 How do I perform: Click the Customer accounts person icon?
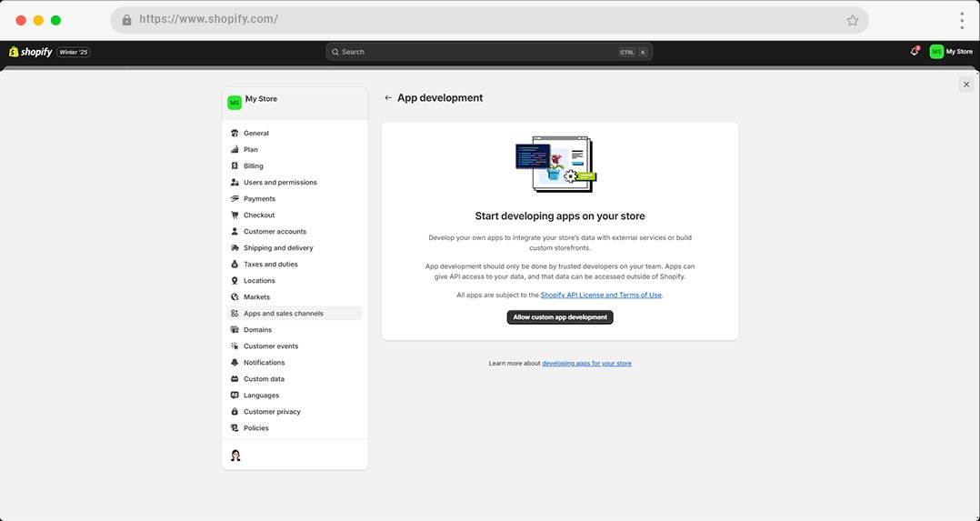235,232
